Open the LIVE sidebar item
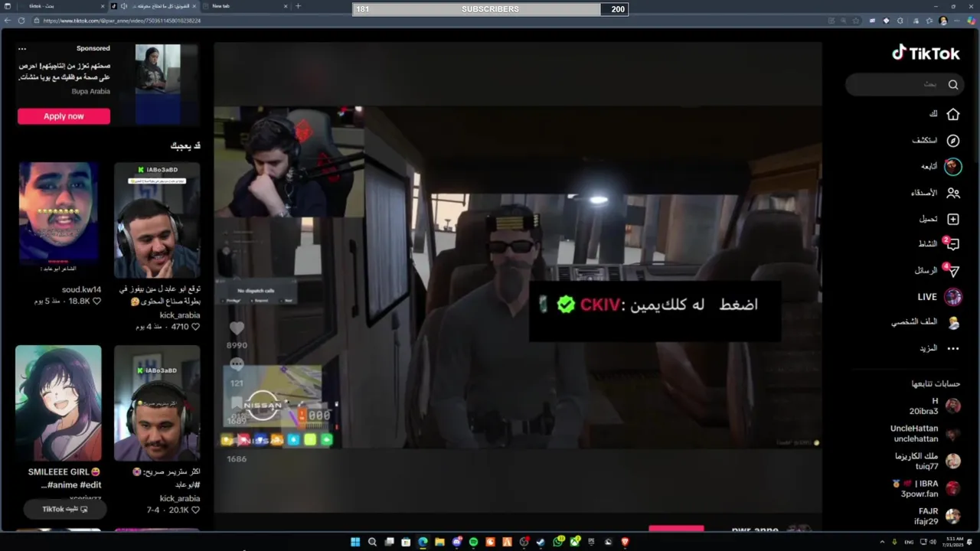The width and height of the screenshot is (980, 551). tap(939, 297)
